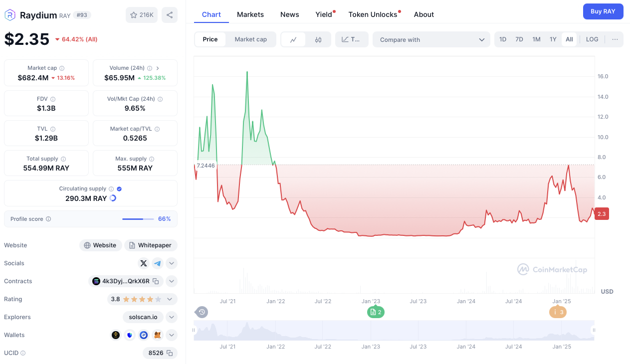Switch chart to Price view
Image resolution: width=630 pixels, height=364 pixels.
(210, 39)
